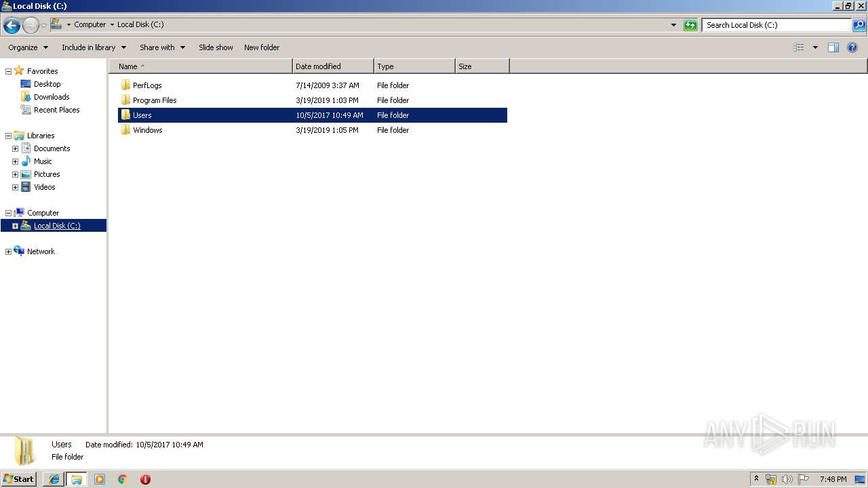Click the Change your view icon
868x488 pixels.
tap(799, 47)
